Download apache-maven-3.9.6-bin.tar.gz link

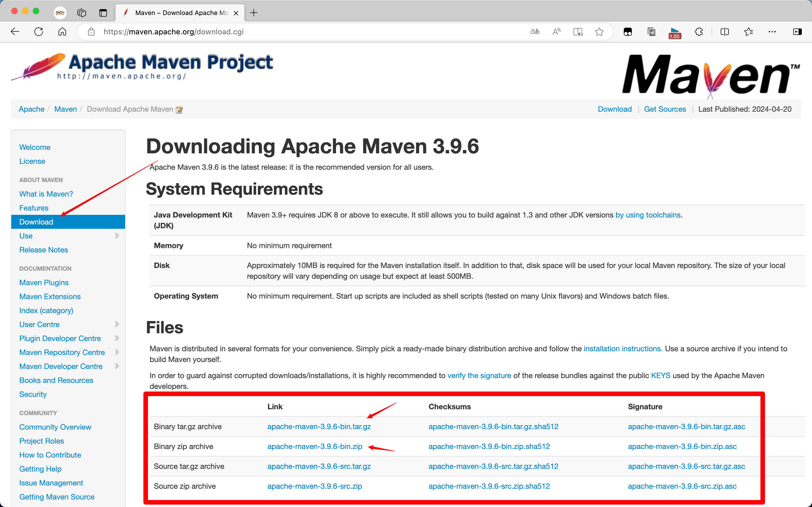coord(319,426)
